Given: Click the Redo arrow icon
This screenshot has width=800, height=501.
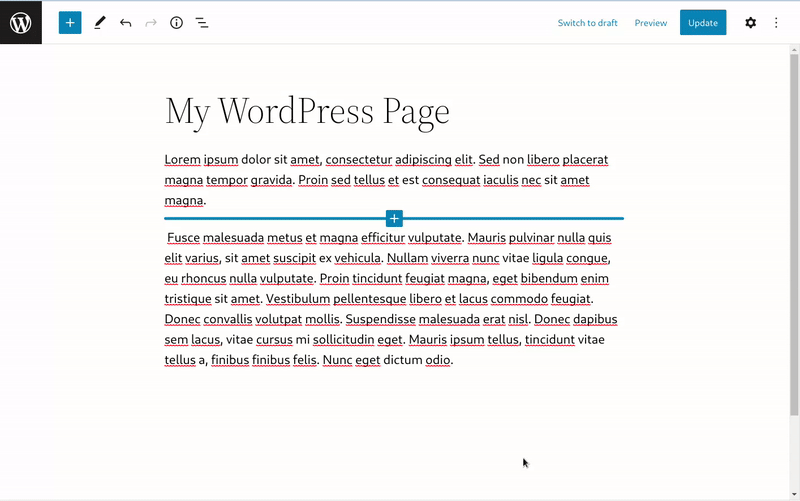Looking at the screenshot, I should (x=151, y=22).
